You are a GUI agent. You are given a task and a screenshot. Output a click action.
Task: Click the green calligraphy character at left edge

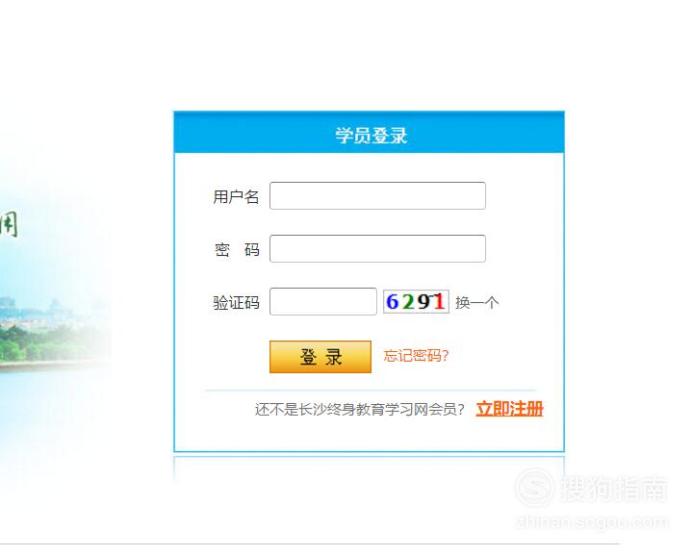(x=9, y=224)
